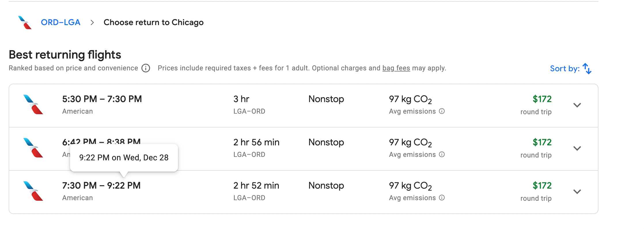Image resolution: width=644 pixels, height=229 pixels.
Task: Click the Sort by arrows icon
Action: (587, 69)
